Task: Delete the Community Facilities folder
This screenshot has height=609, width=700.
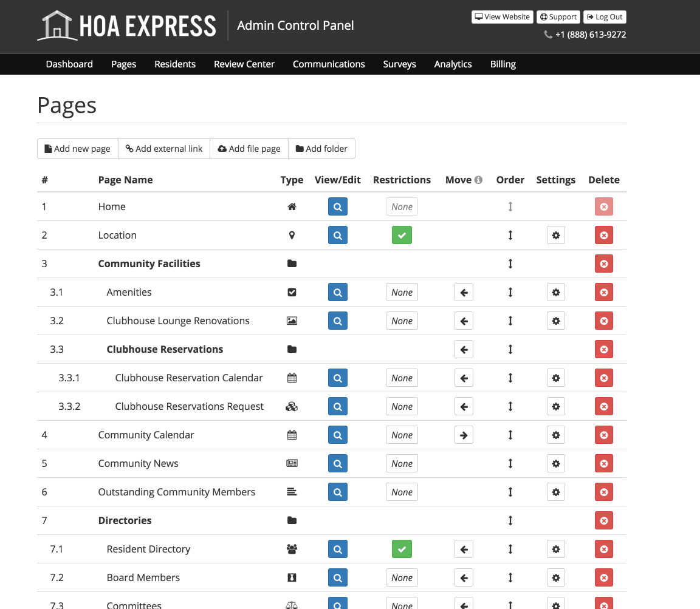Action: point(603,264)
